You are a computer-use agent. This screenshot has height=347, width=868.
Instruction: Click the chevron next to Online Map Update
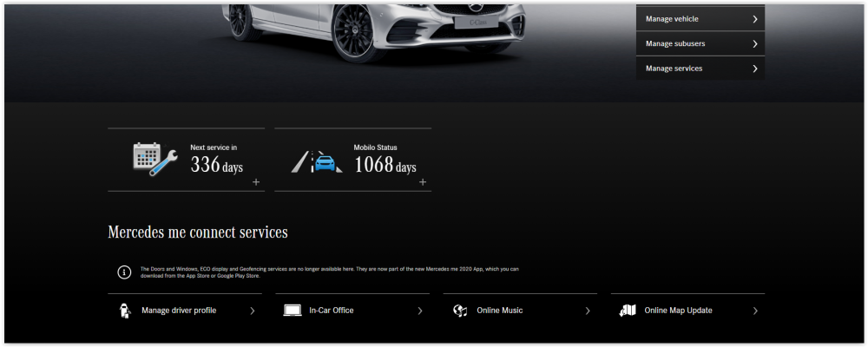(755, 311)
